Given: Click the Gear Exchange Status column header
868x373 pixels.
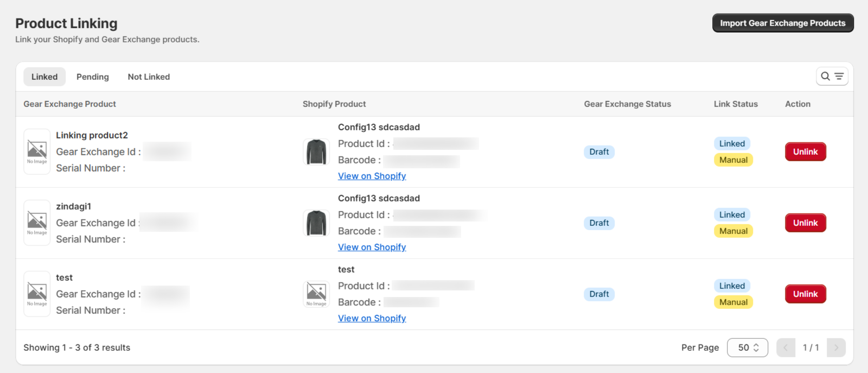Looking at the screenshot, I should [x=628, y=104].
